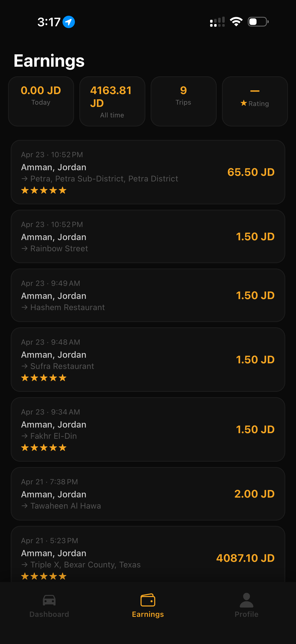Tap the star icon next to Rating

pyautogui.click(x=244, y=103)
